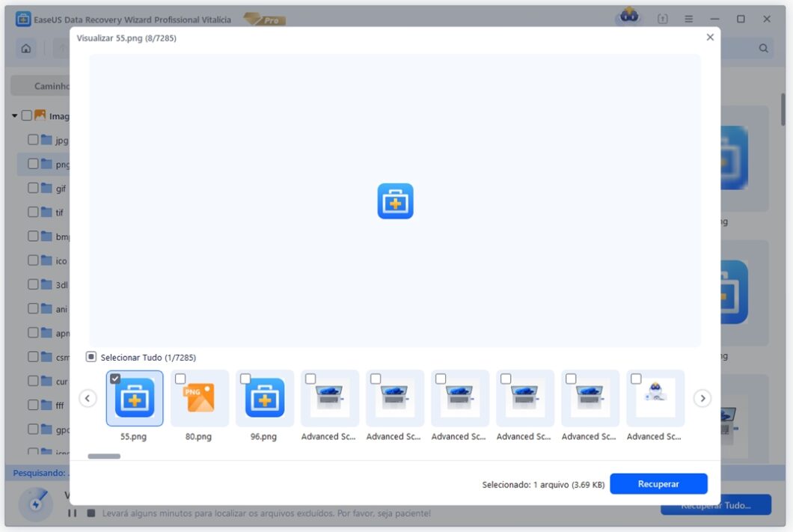Go to previous thumbnails with left arrow
793x532 pixels.
coord(88,398)
